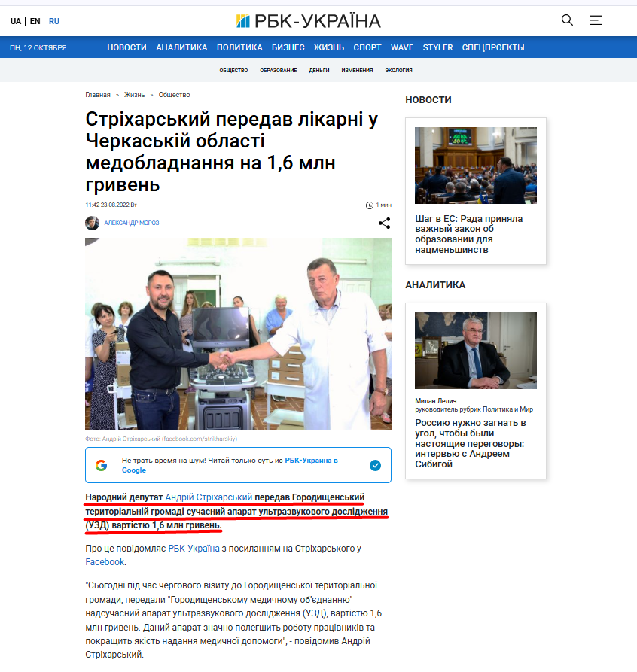This screenshot has height=672, width=637.
Task: Open Россию нужно загнать в угол headline
Action: click(470, 443)
